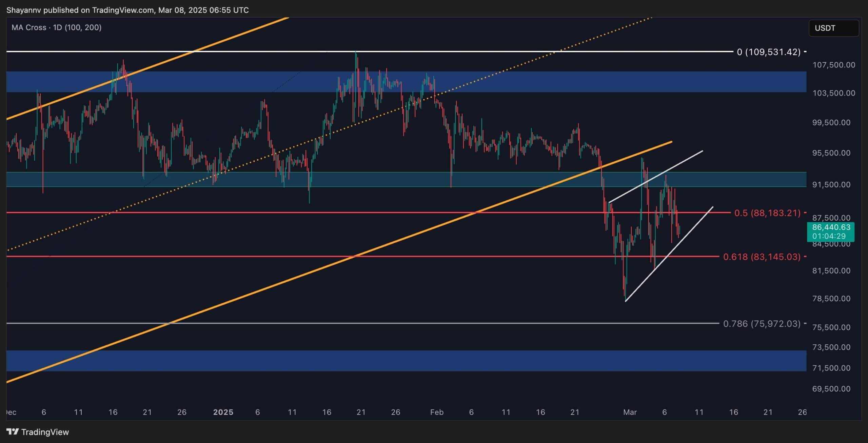This screenshot has height=443, width=868.
Task: Click the 99,500.00 price axis label
Action: [831, 122]
